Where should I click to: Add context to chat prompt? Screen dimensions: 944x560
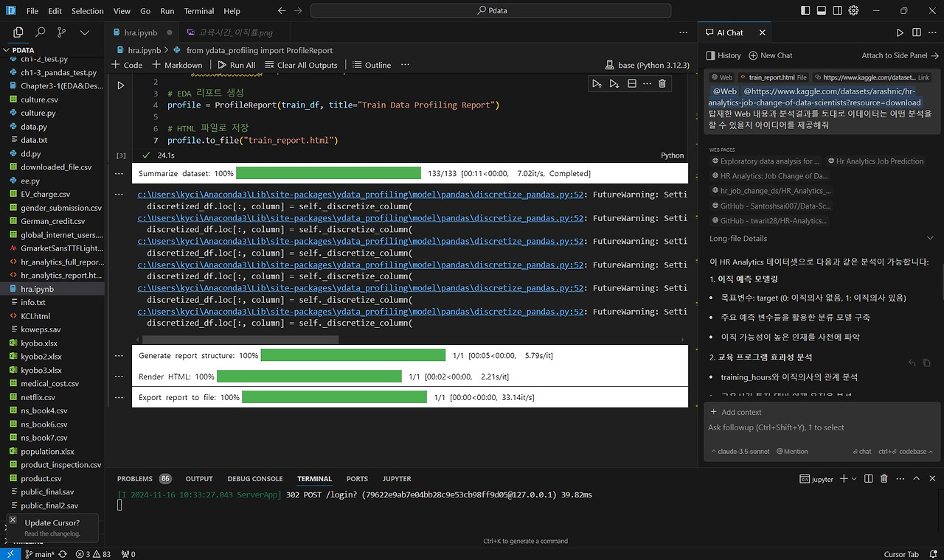tap(736, 412)
